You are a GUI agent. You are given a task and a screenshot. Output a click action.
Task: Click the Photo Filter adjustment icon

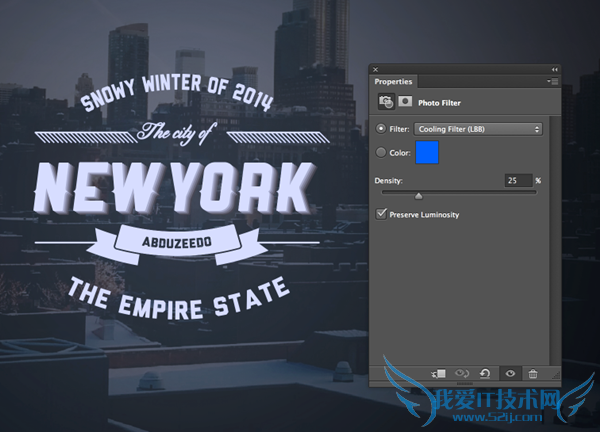(x=385, y=101)
